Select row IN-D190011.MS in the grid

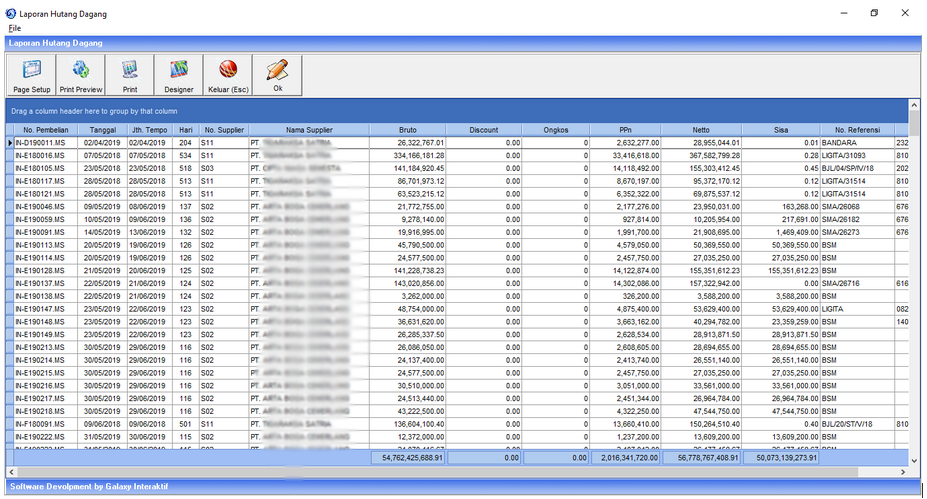point(45,143)
